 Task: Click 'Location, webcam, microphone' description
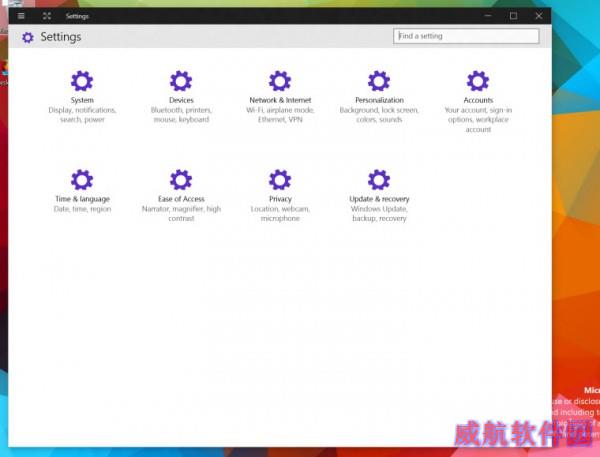(x=280, y=214)
